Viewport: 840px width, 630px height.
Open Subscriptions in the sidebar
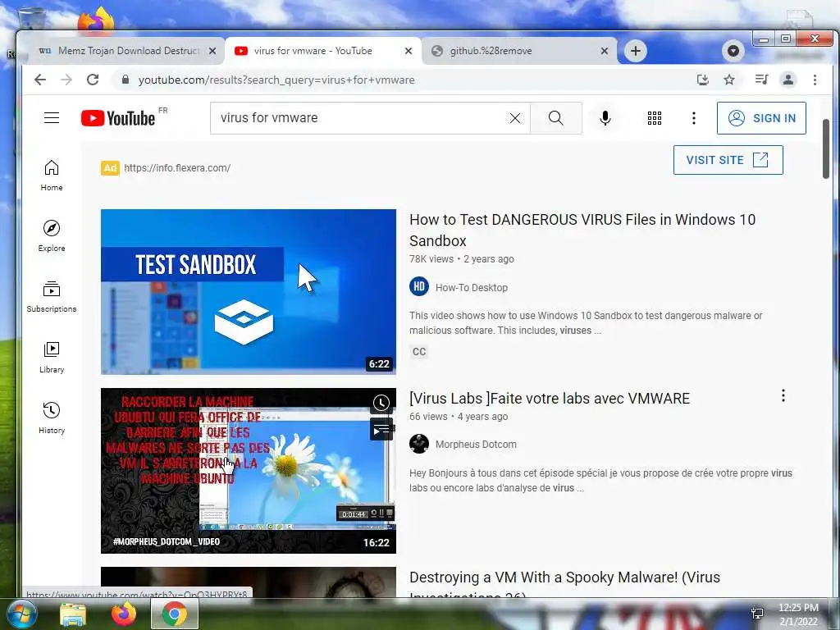[x=52, y=297]
